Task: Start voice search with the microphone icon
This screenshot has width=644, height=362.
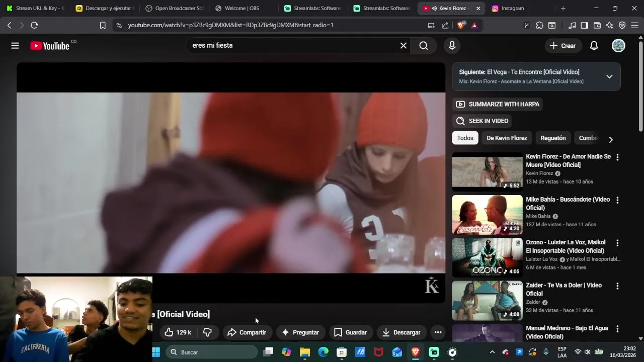Action: 452,46
